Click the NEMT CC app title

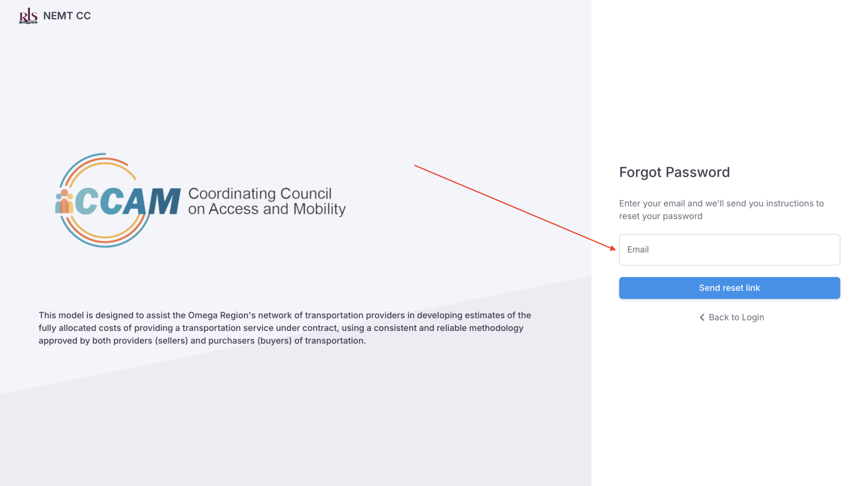[67, 16]
